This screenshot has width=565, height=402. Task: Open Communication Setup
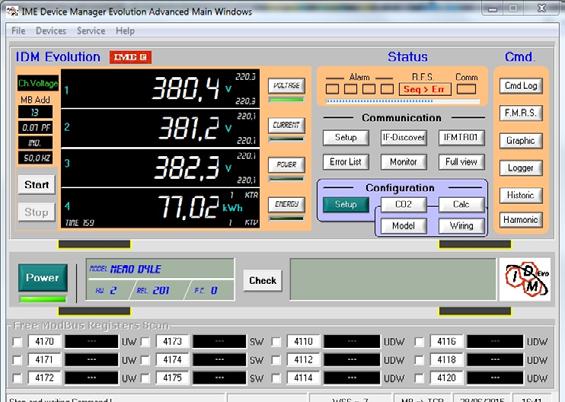[346, 138]
